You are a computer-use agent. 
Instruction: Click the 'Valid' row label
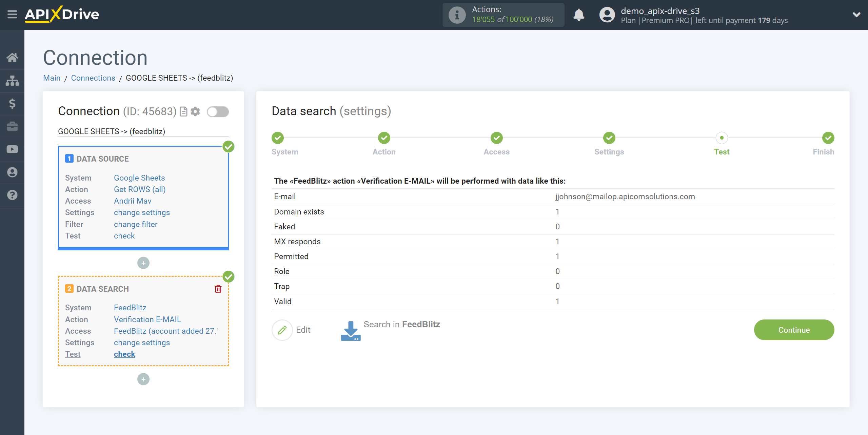tap(283, 302)
